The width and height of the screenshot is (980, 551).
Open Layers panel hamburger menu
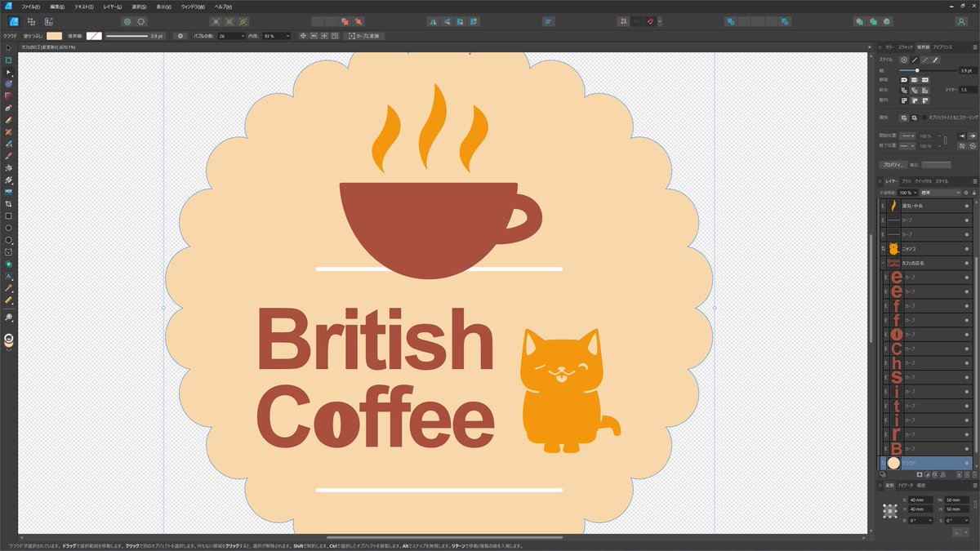pos(974,181)
